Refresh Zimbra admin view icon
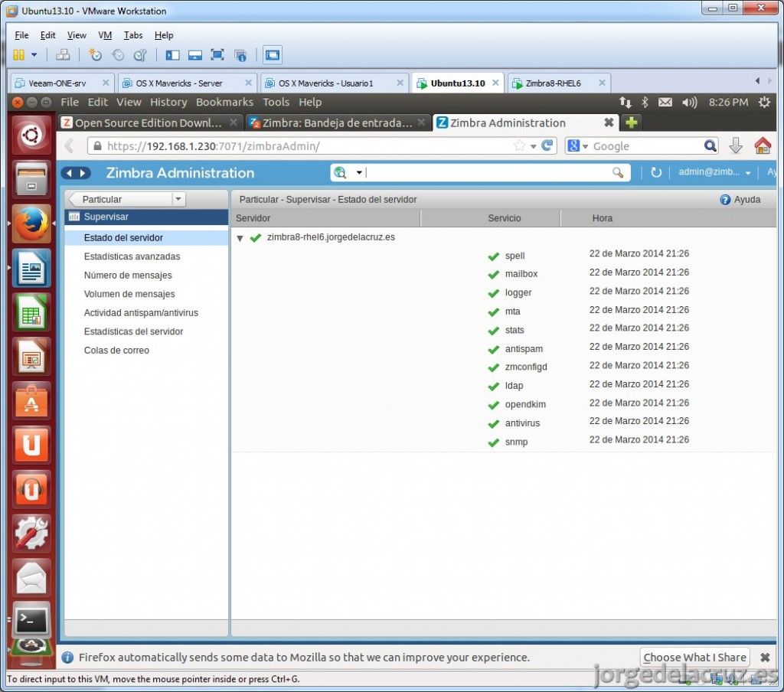The height and width of the screenshot is (692, 784). click(656, 172)
